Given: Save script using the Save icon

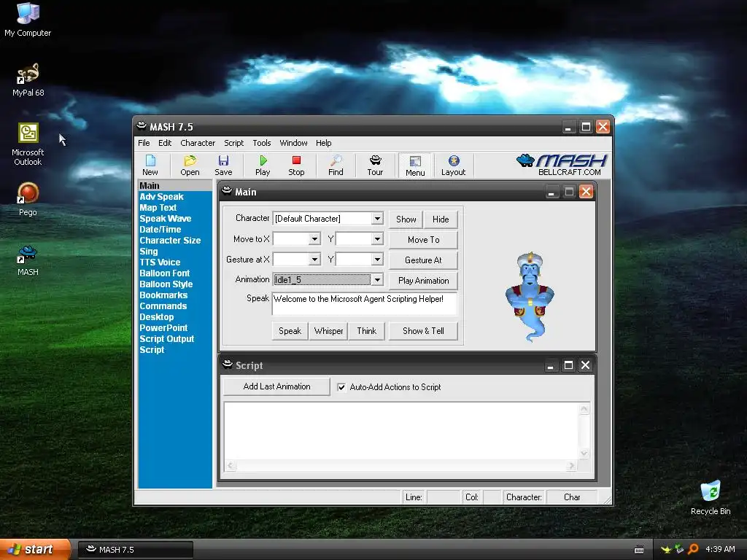Looking at the screenshot, I should pyautogui.click(x=223, y=166).
